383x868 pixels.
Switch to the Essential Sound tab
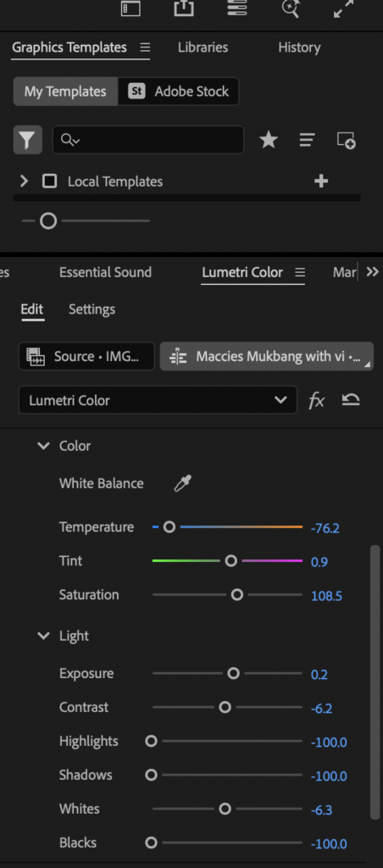pyautogui.click(x=105, y=272)
